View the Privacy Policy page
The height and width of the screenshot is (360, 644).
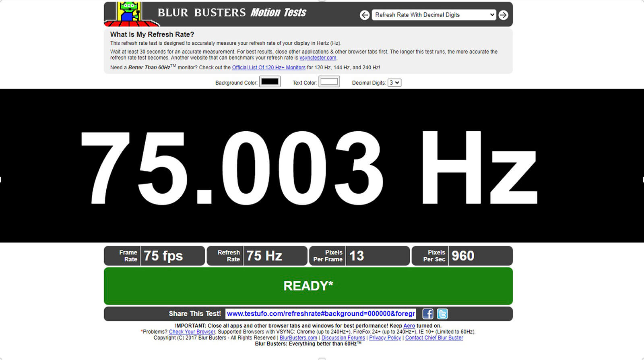385,338
